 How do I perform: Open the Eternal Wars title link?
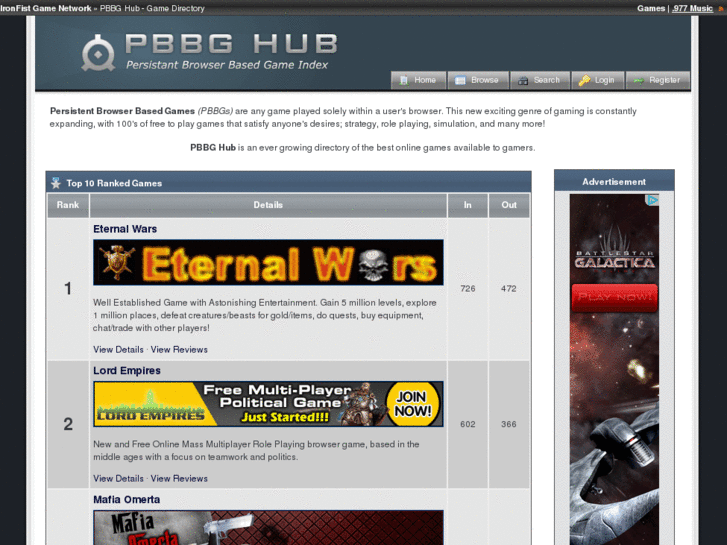(125, 229)
